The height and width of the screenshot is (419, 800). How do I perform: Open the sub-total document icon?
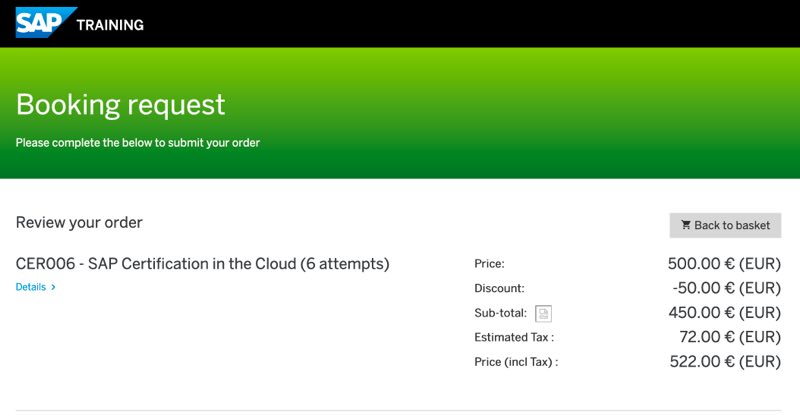[x=543, y=313]
